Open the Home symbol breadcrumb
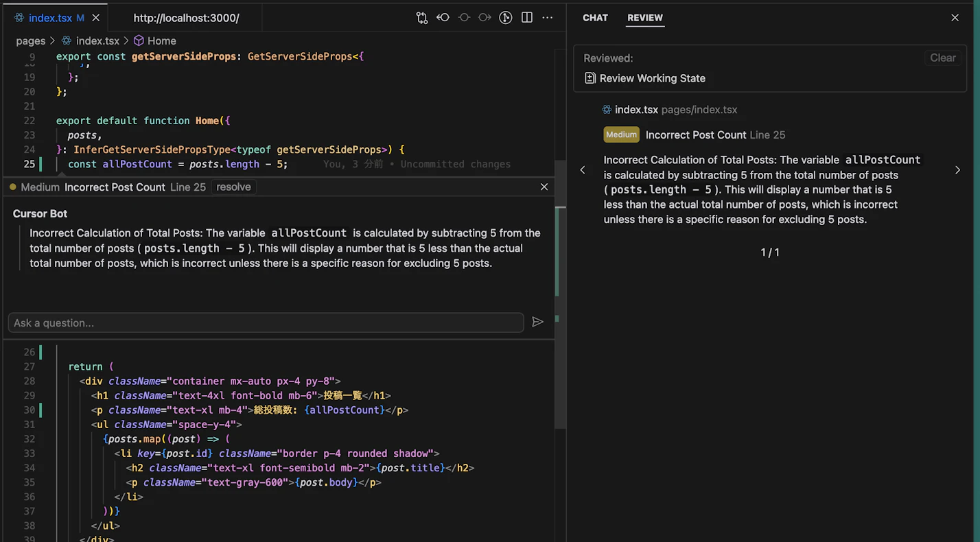 pyautogui.click(x=161, y=41)
